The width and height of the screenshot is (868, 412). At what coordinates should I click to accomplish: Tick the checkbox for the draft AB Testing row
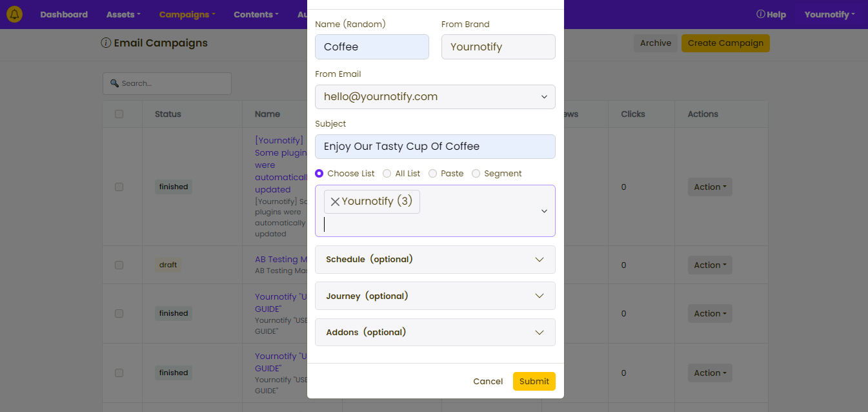point(119,265)
